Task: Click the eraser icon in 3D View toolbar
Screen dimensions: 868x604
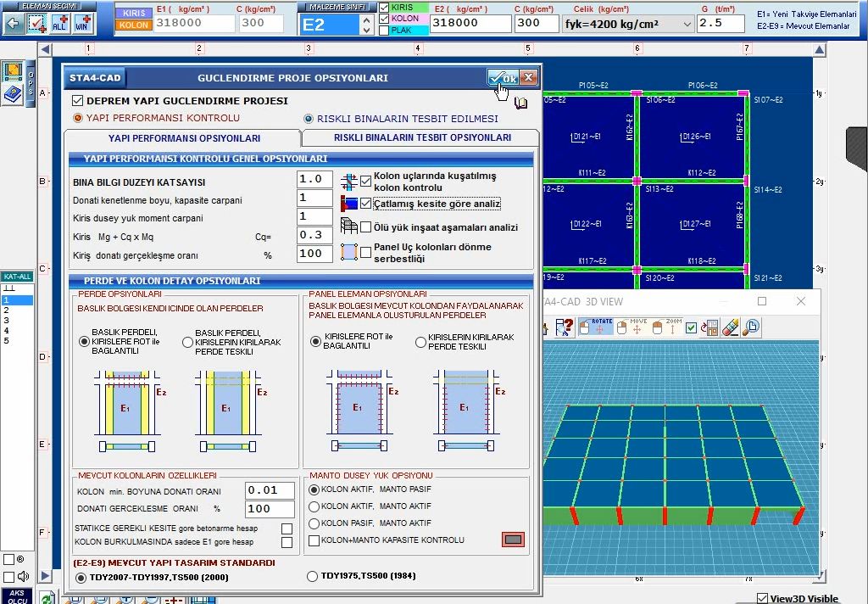Action: pyautogui.click(x=730, y=327)
